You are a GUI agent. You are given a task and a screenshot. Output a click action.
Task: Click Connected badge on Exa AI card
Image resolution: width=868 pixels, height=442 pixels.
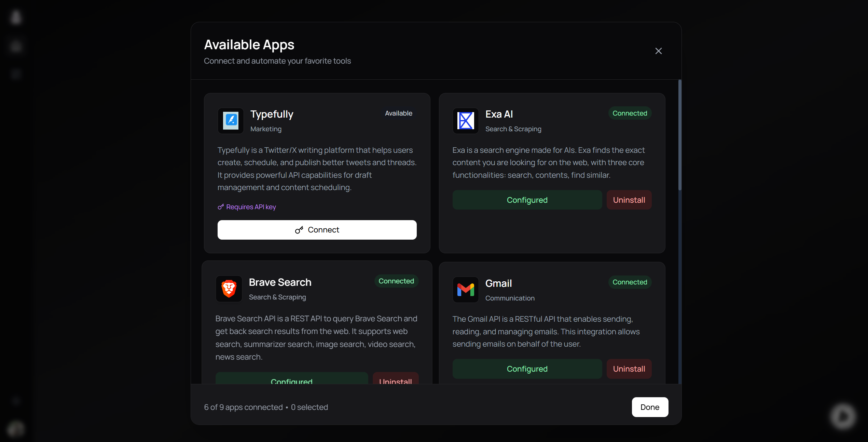tap(630, 113)
